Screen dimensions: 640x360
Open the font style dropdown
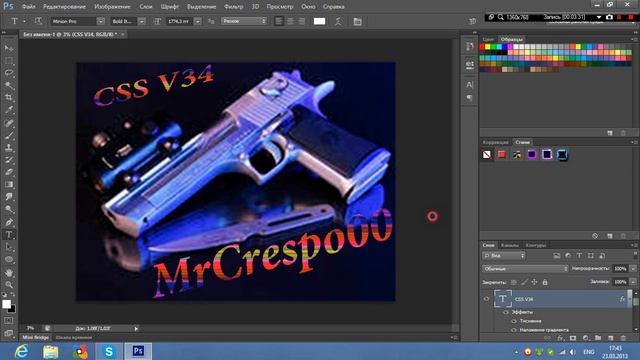(x=142, y=21)
